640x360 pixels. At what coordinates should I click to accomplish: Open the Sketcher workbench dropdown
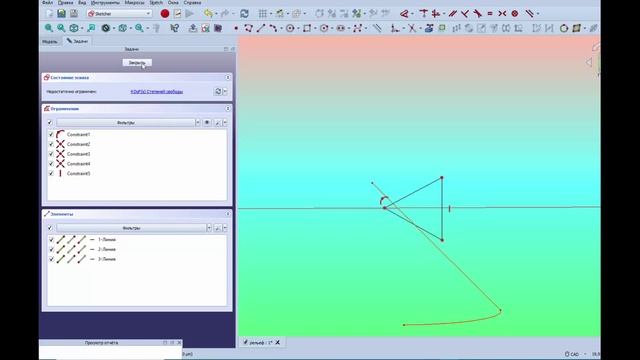pyautogui.click(x=119, y=13)
